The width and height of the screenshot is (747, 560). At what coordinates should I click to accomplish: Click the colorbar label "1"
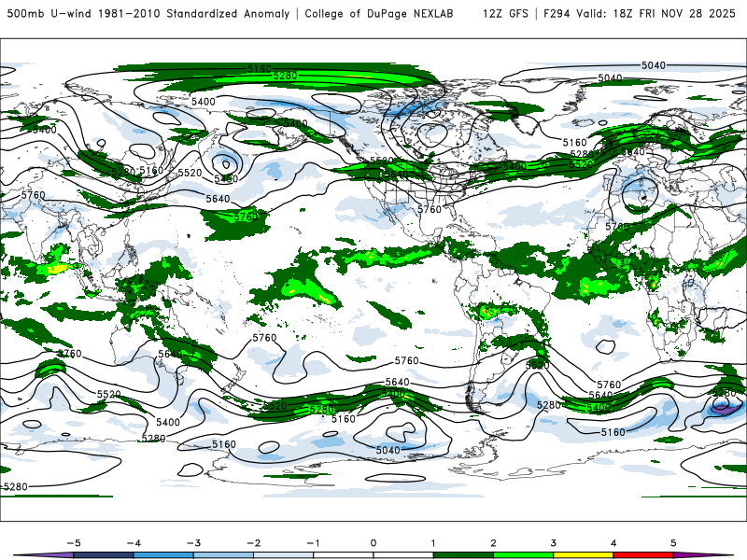point(433,543)
